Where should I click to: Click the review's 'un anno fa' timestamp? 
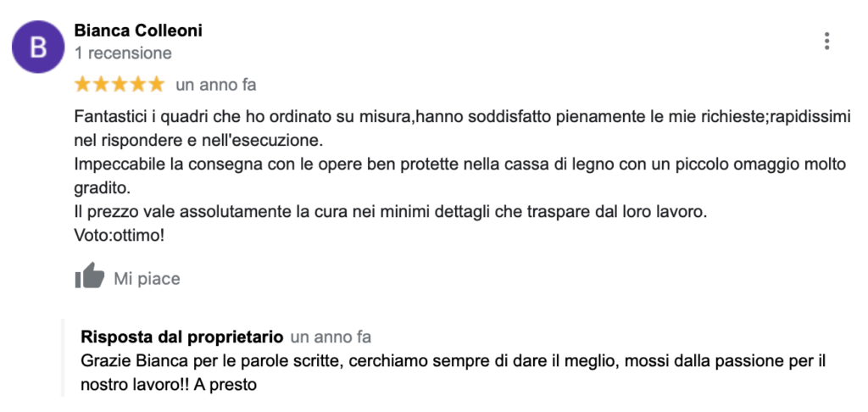click(216, 86)
